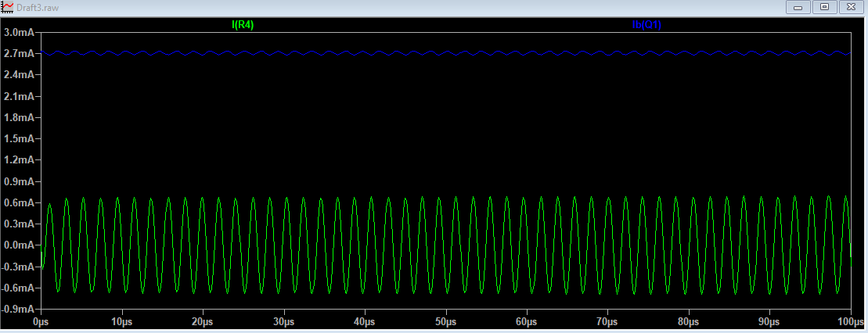Click the 0µs time axis label
Viewport: 868px width, 333px height.
pyautogui.click(x=41, y=321)
